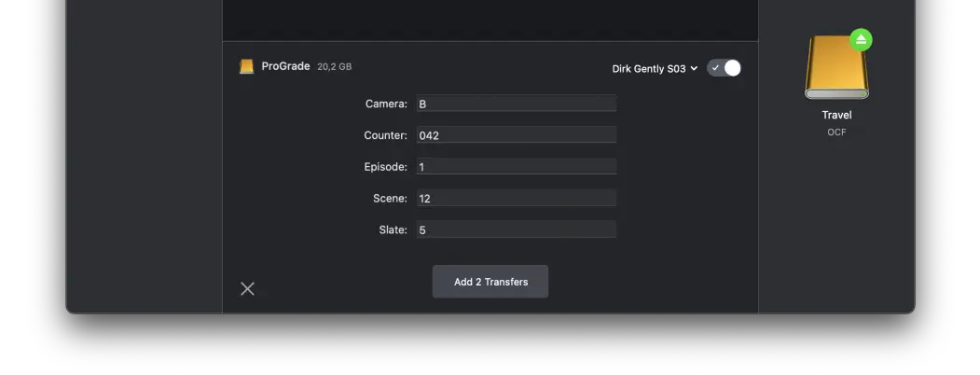Click the ProGrade card icon

click(247, 66)
